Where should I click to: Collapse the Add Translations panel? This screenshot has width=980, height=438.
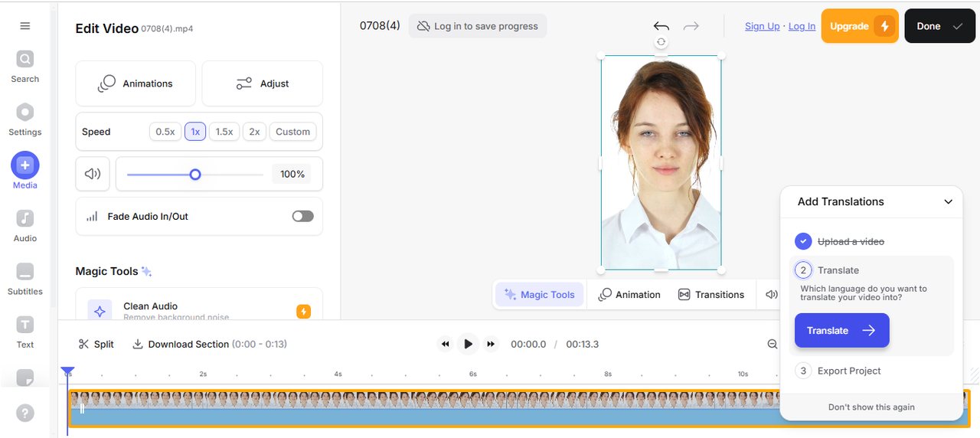[948, 202]
